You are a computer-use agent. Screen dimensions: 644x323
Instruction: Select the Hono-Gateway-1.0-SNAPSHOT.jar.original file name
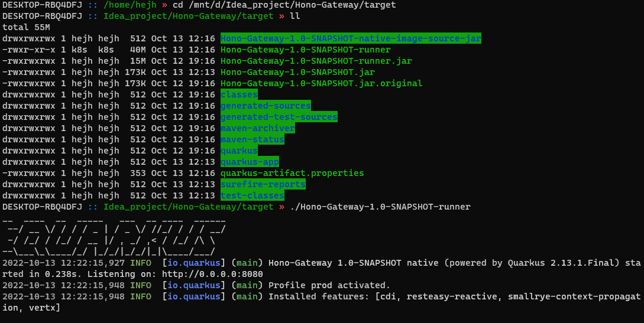coord(321,84)
